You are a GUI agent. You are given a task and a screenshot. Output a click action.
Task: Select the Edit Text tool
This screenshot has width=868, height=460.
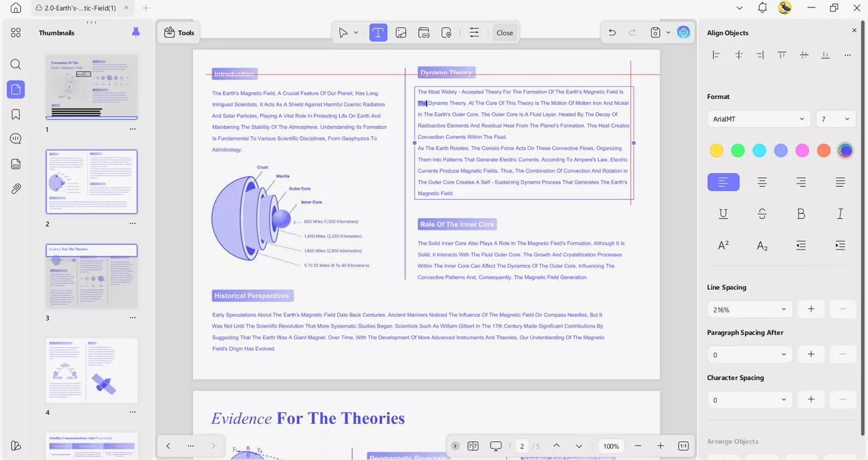click(x=378, y=32)
